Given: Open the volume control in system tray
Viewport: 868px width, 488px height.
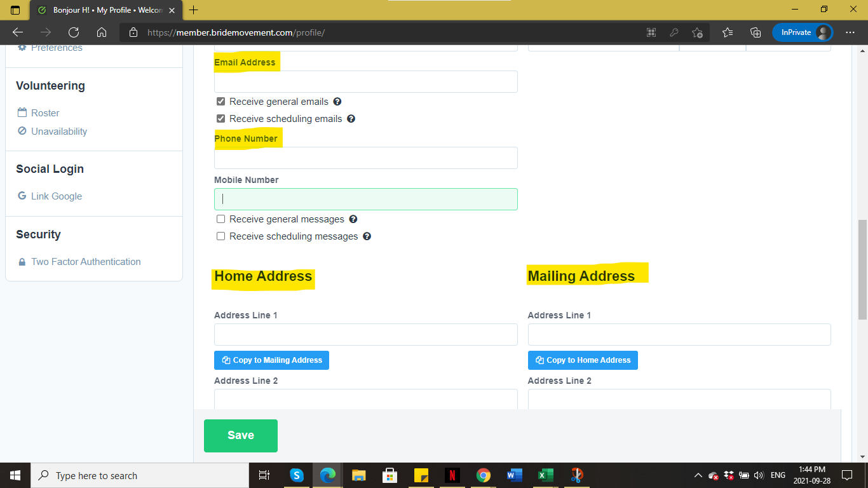Looking at the screenshot, I should [758, 475].
